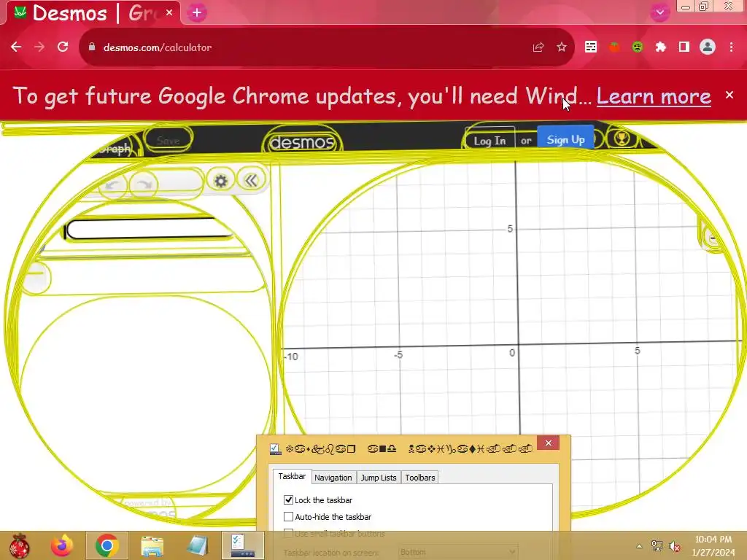Open the tab search dropdown arrow
747x560 pixels.
pyautogui.click(x=659, y=12)
